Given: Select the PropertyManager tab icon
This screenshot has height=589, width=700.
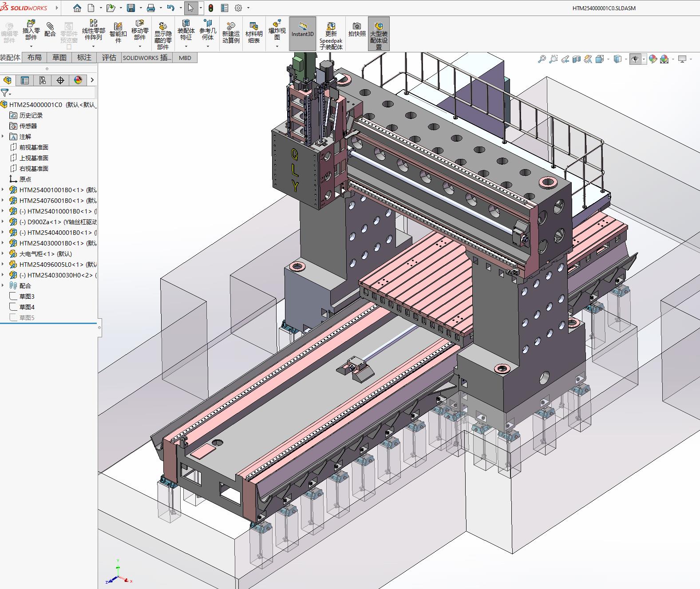Looking at the screenshot, I should 25,80.
